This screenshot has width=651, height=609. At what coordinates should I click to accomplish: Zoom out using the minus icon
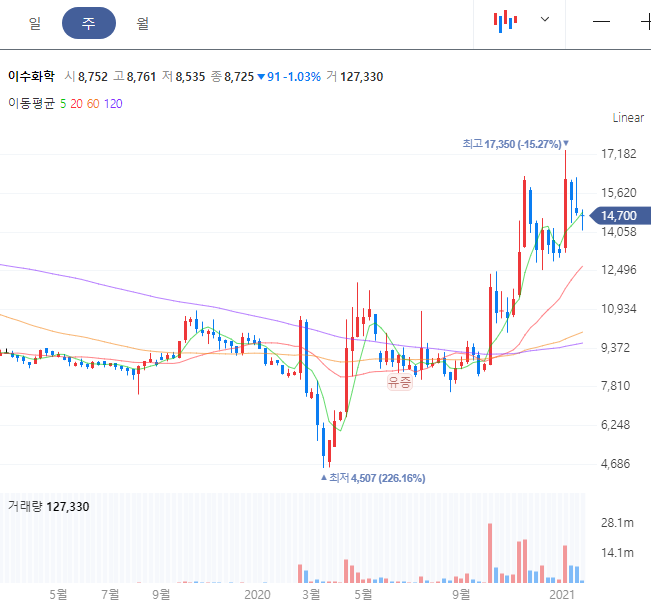click(x=601, y=21)
